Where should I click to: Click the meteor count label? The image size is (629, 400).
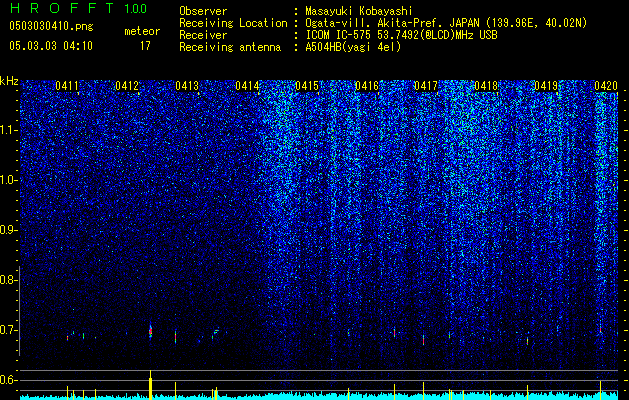[142, 31]
